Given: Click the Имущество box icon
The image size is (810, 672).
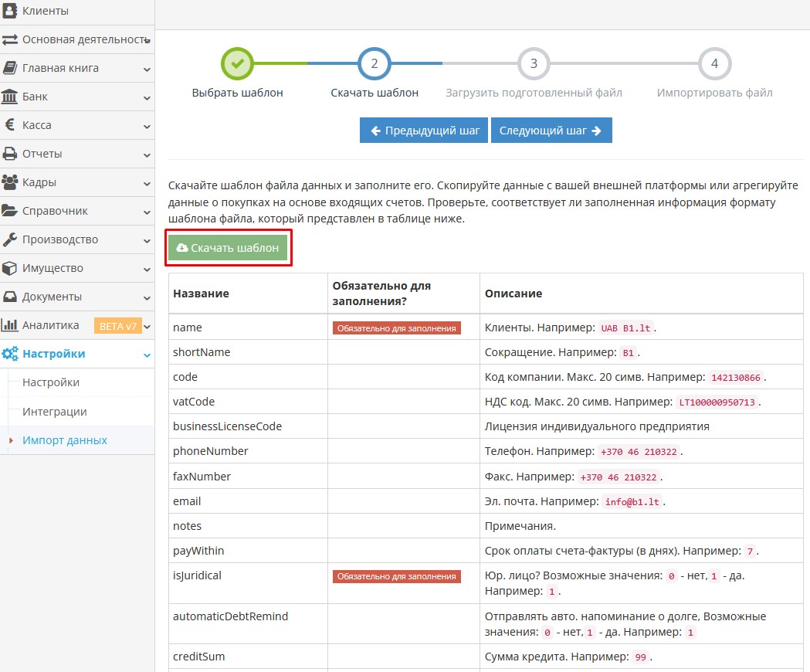Looking at the screenshot, I should pos(10,268).
